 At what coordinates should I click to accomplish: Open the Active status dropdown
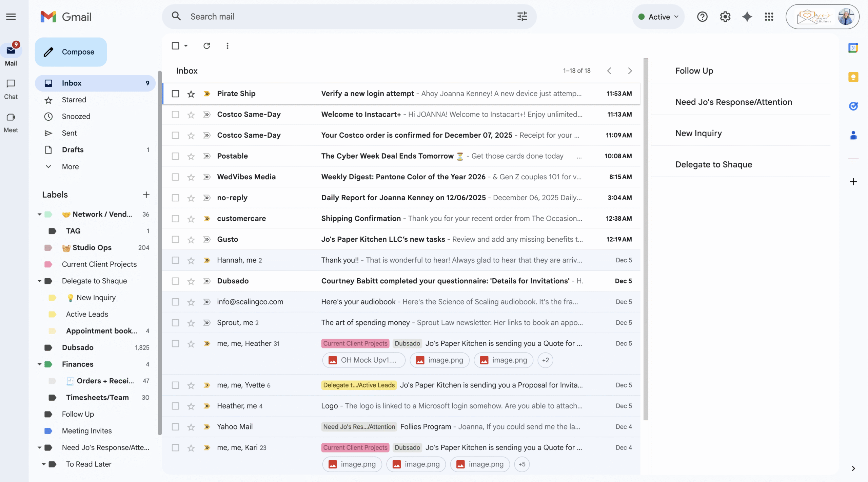click(658, 17)
